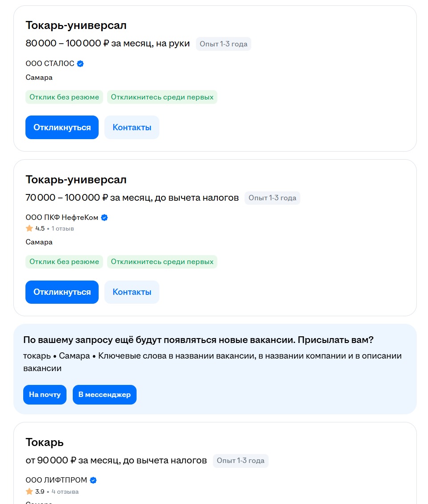Apply to the ООО ПКФ НефтеКом vacancy

tap(62, 292)
